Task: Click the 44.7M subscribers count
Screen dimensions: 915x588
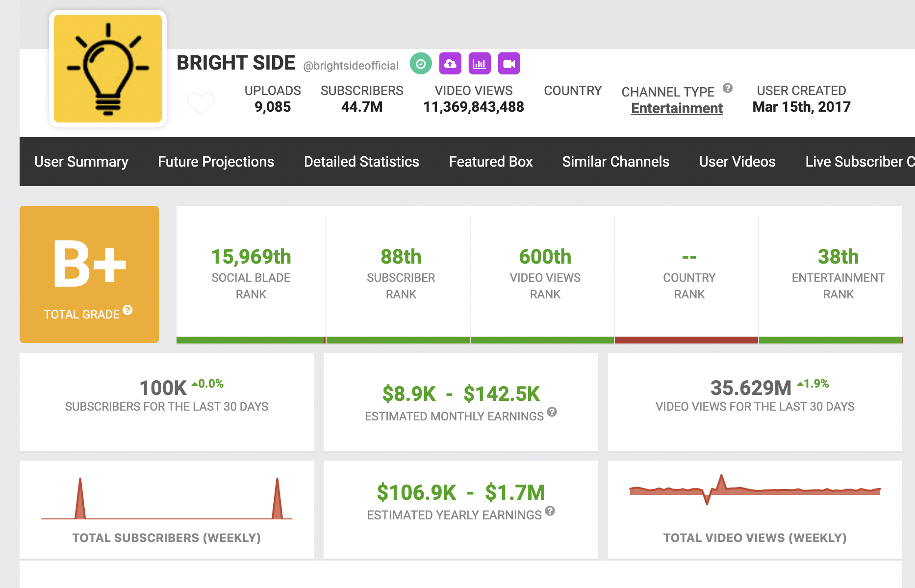Action: click(x=362, y=107)
